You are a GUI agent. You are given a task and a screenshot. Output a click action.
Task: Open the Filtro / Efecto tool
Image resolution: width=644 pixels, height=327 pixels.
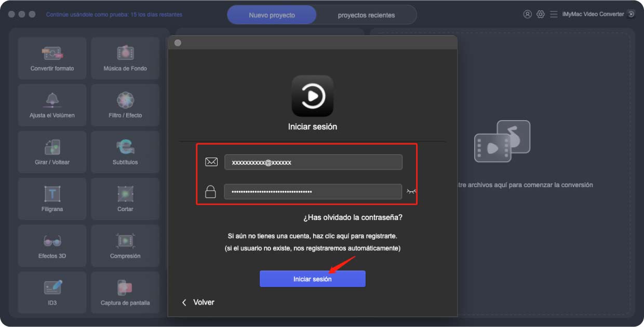(125, 104)
